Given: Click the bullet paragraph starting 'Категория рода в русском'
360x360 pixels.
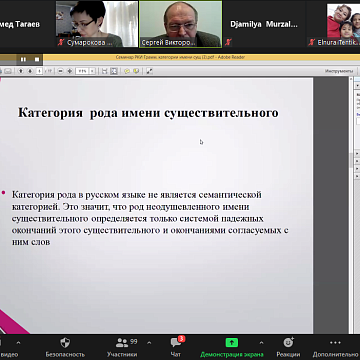Looking at the screenshot, I should (x=150, y=218).
